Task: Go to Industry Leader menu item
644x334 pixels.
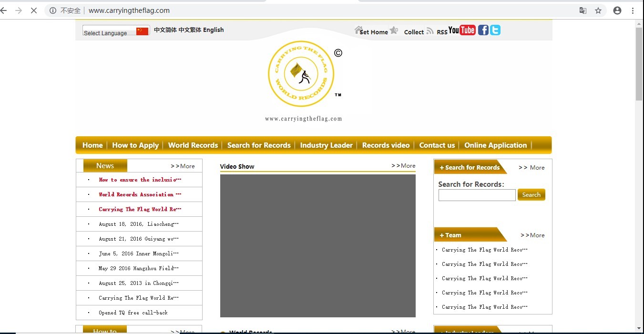Action: (326, 145)
